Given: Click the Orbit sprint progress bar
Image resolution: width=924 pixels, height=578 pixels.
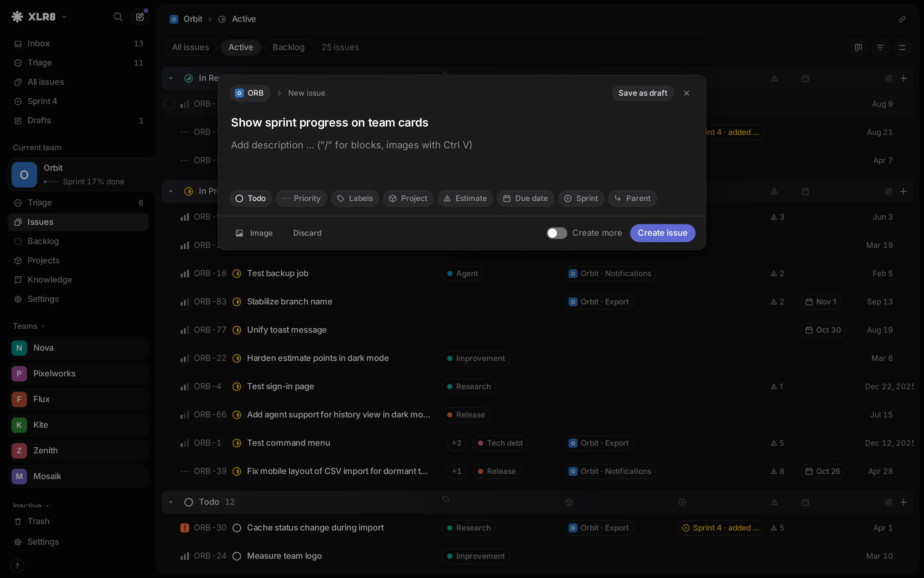Looking at the screenshot, I should point(51,182).
